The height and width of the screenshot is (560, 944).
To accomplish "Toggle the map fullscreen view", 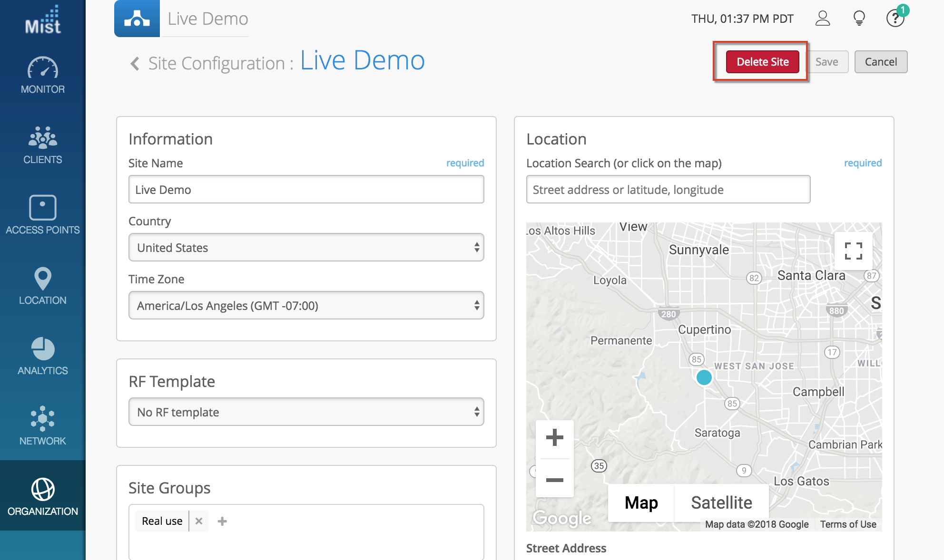I will (x=853, y=251).
